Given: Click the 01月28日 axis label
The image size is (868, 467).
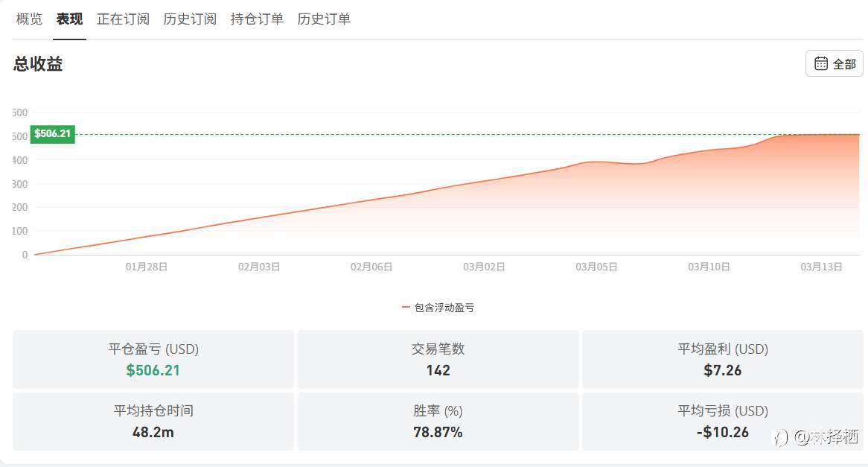Looking at the screenshot, I should pos(146,267).
